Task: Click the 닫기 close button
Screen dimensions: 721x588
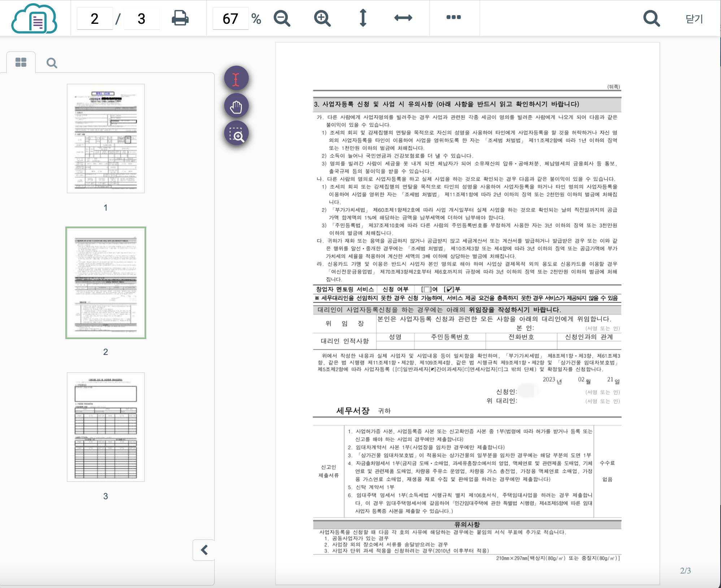Action: click(694, 19)
